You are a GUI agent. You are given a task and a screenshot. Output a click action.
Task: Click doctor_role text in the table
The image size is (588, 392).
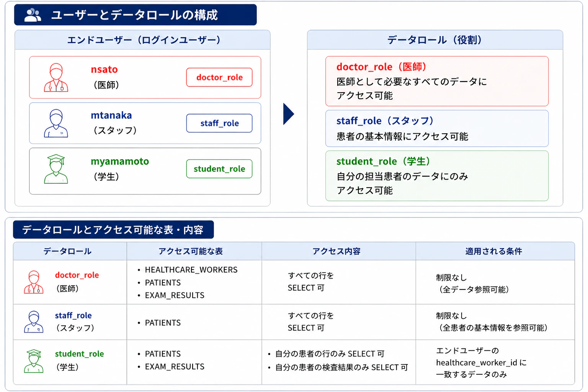[77, 275]
